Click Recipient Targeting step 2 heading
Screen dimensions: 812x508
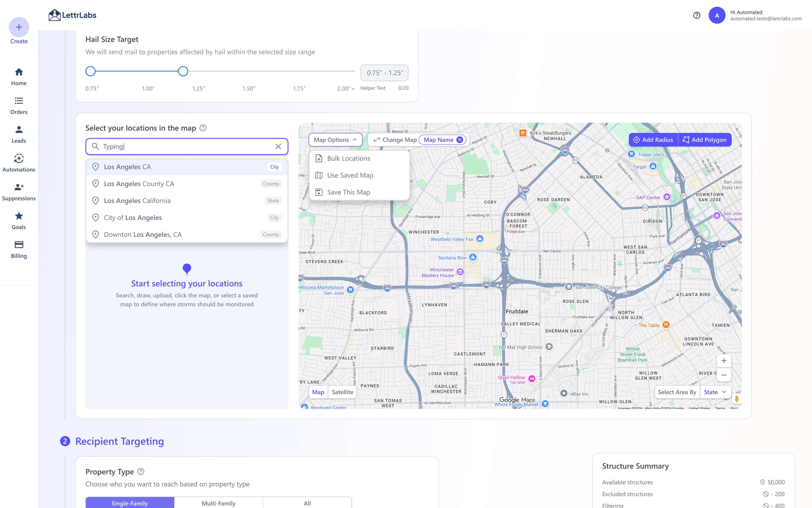pos(120,441)
